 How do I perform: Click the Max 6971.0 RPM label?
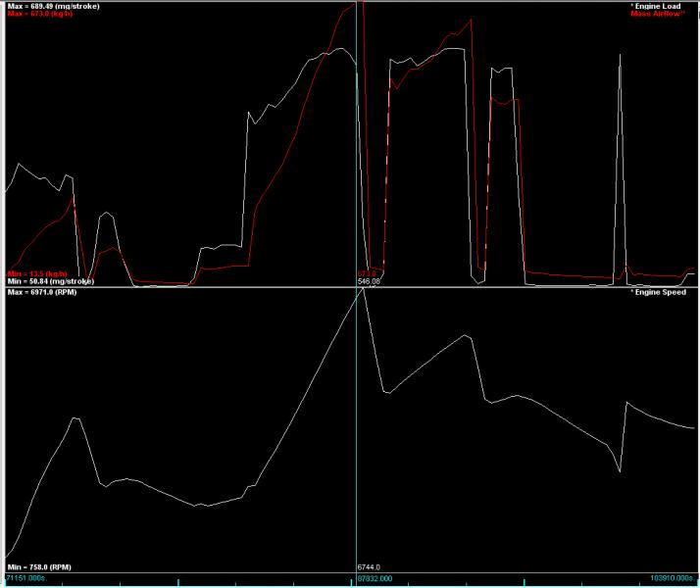coord(44,292)
